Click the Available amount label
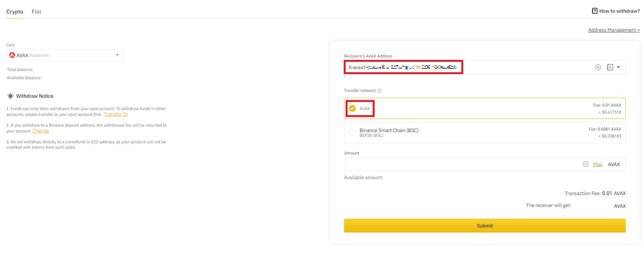The image size is (644, 253). click(363, 178)
